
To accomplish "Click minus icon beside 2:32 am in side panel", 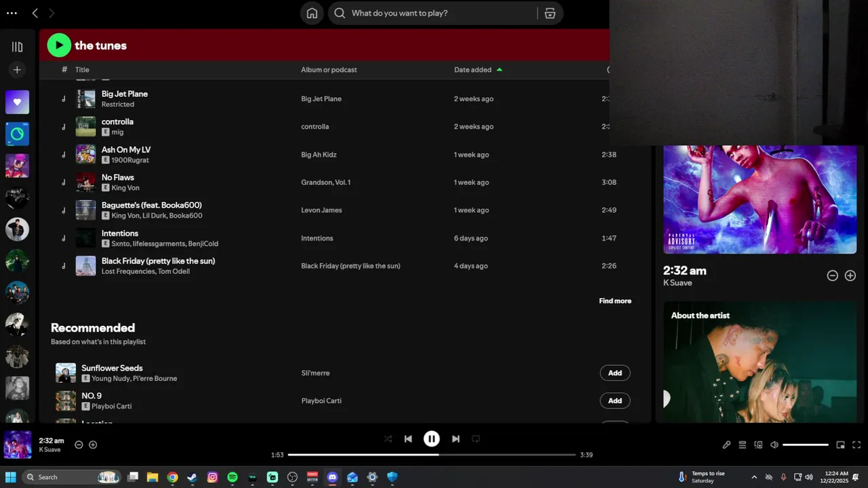I will (x=833, y=275).
